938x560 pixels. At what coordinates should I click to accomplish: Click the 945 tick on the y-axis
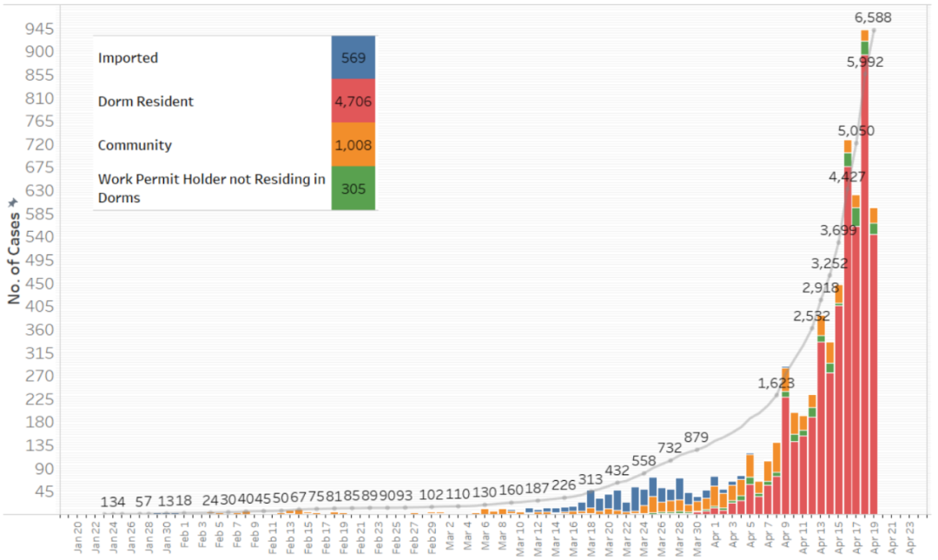40,29
